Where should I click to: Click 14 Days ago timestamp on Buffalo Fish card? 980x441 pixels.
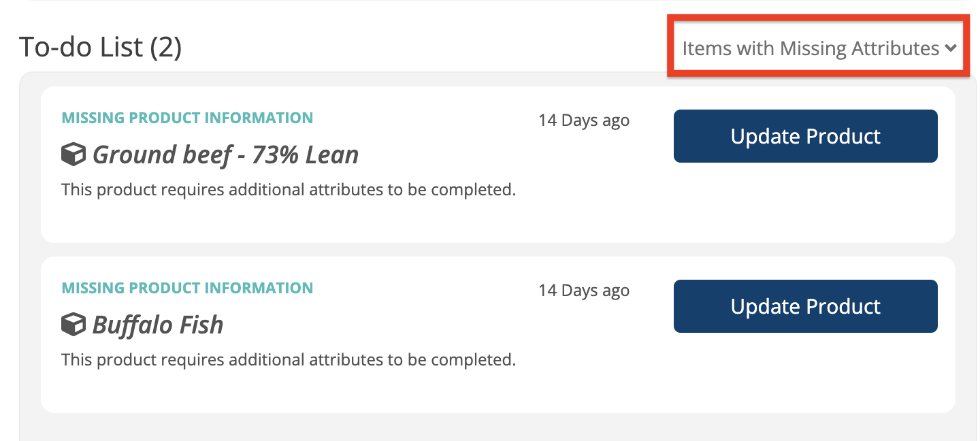click(584, 291)
